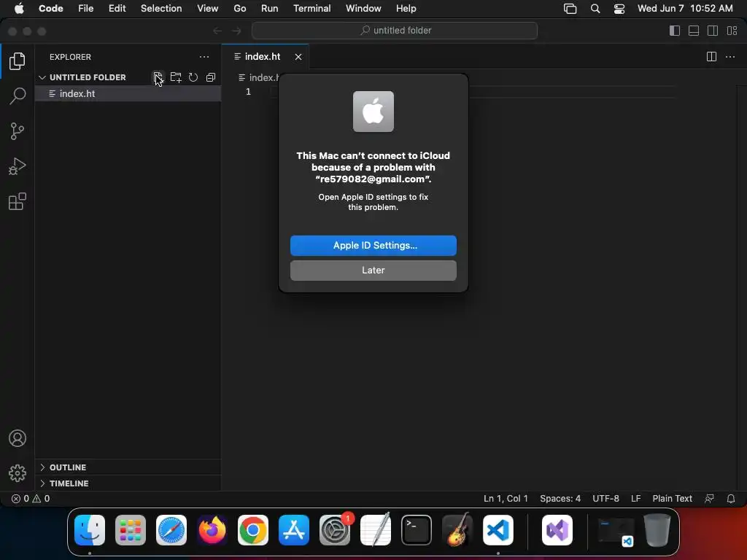The height and width of the screenshot is (560, 747).
Task: Click the feedback icon in status bar
Action: click(709, 499)
